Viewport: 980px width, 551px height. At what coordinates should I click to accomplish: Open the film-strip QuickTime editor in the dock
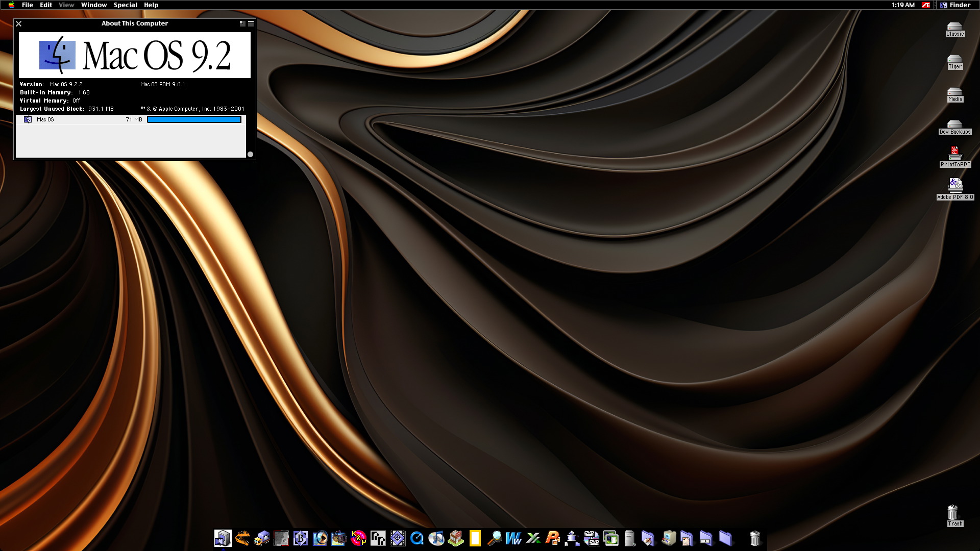(398, 538)
